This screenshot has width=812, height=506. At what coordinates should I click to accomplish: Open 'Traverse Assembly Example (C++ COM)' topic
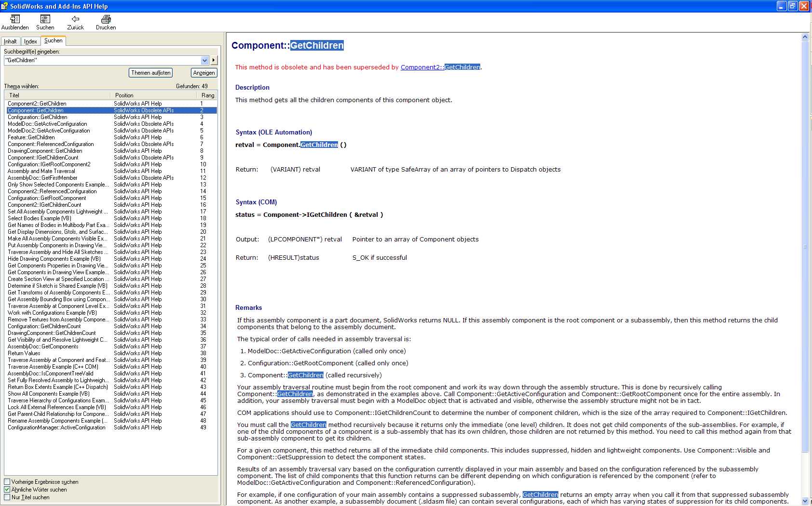point(111,367)
